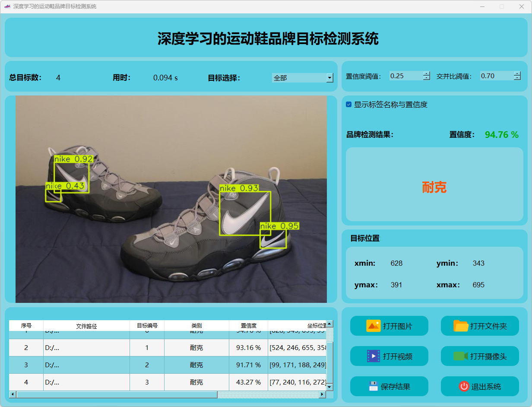Click the horizontal scrollbar thumb under the table

coord(117,394)
